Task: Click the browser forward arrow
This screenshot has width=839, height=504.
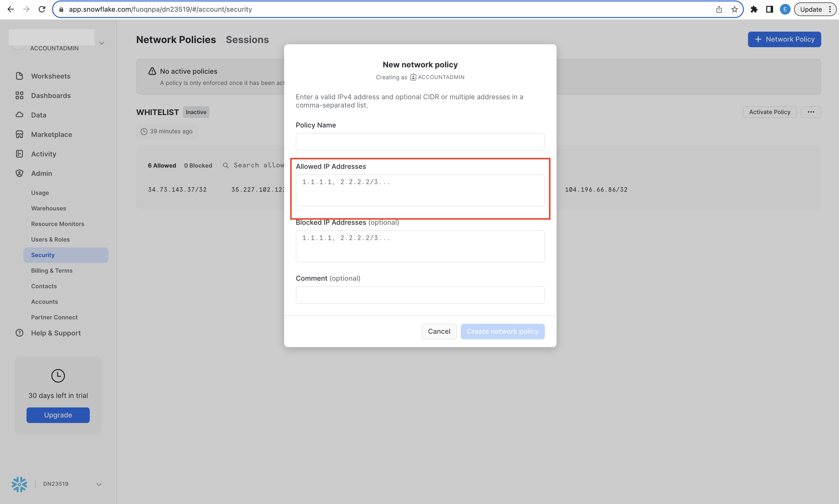Action: [26, 9]
